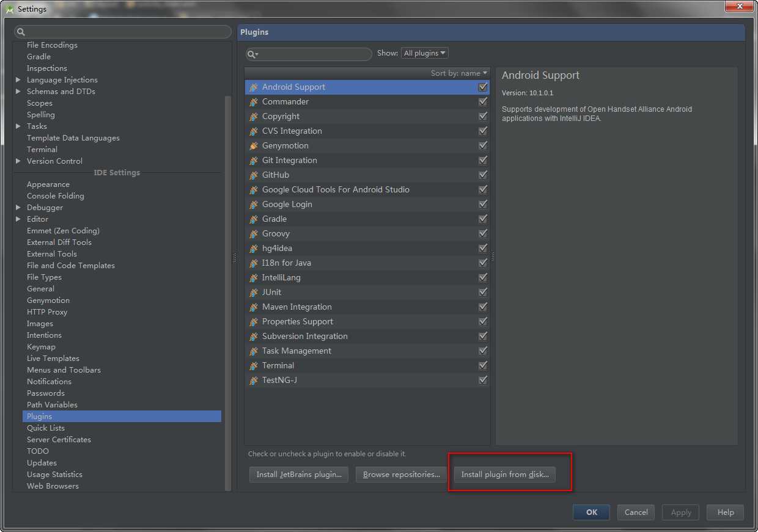Uncheck the Subversion Integration plugin
Image resolution: width=758 pixels, height=532 pixels.
point(483,336)
